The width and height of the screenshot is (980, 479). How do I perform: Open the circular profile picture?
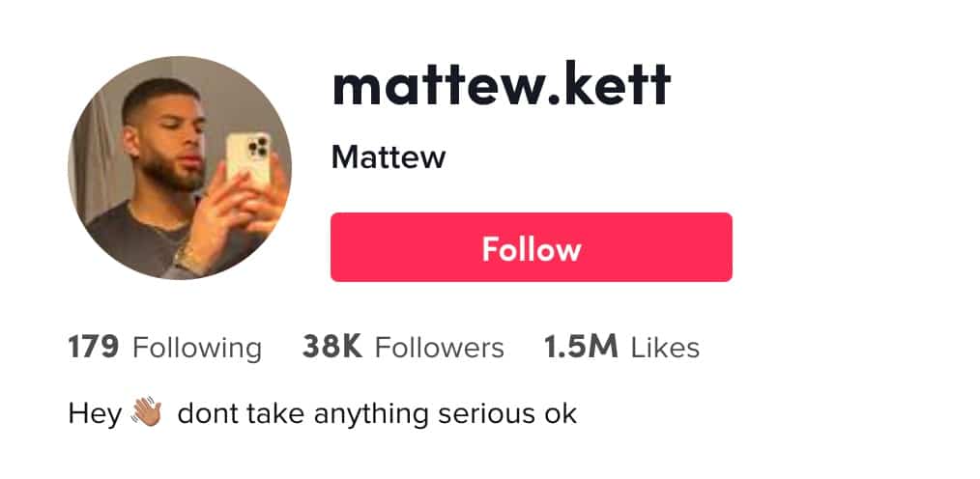(x=180, y=167)
